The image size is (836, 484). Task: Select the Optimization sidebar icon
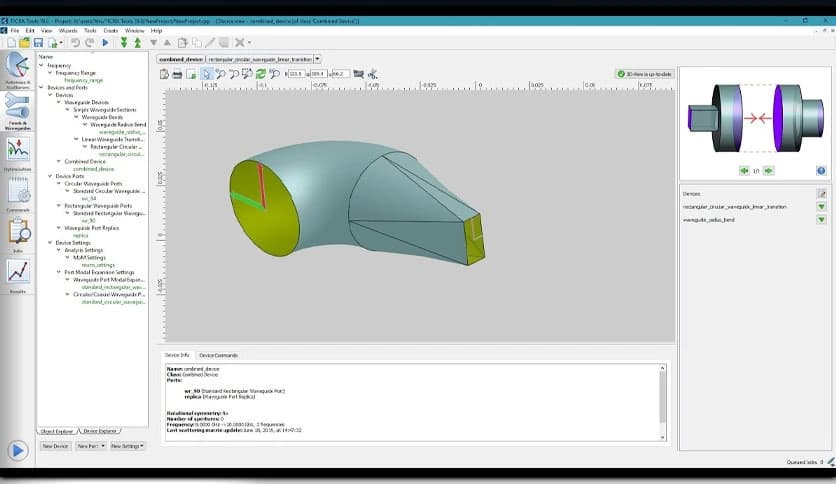click(x=17, y=151)
